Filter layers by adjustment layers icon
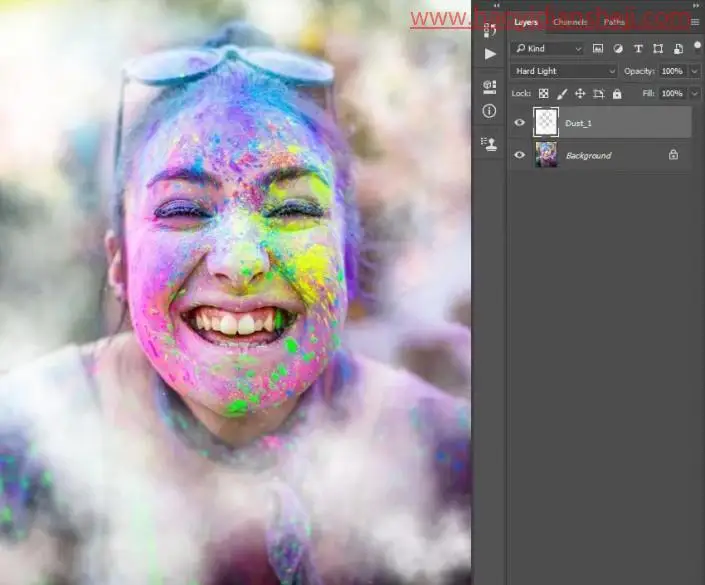This screenshot has width=705, height=585. pyautogui.click(x=618, y=49)
